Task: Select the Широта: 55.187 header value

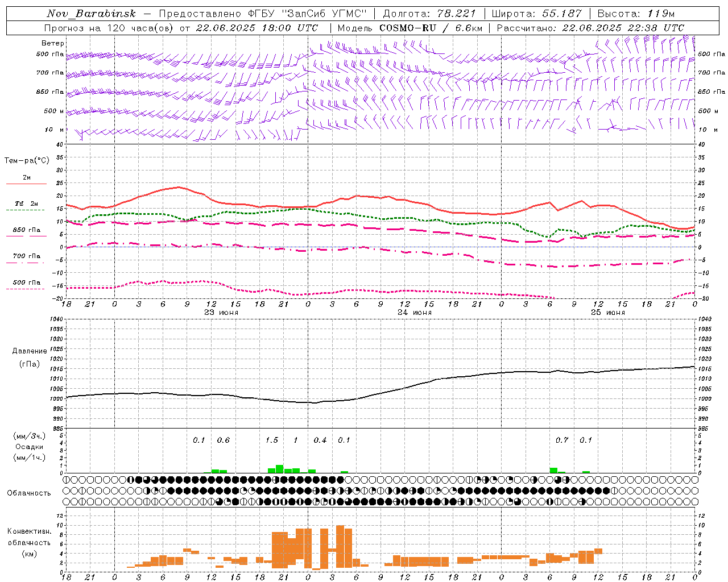Action: click(x=536, y=14)
